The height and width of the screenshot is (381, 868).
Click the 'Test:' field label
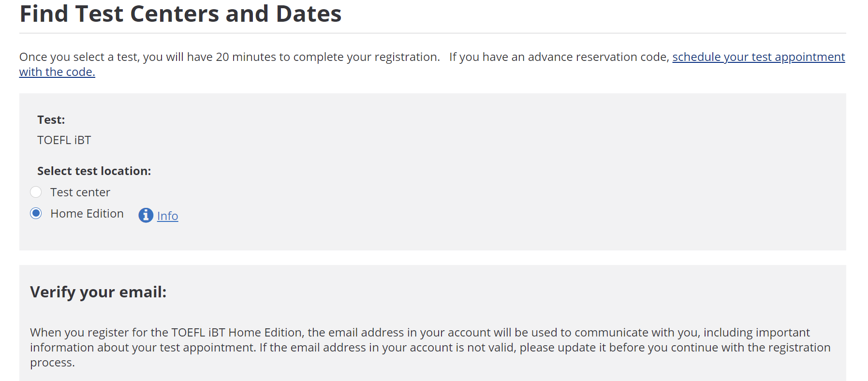[x=51, y=120]
